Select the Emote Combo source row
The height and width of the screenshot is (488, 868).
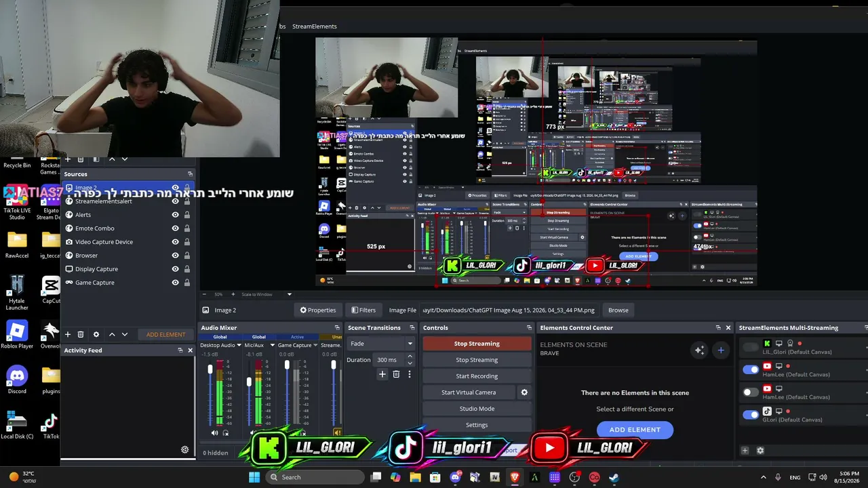(x=127, y=228)
